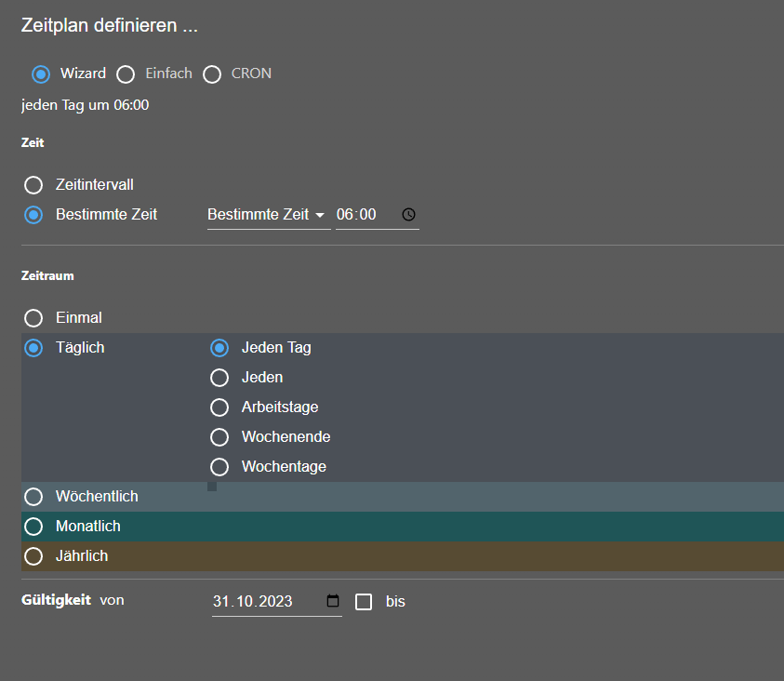
Task: Click the 06:00 time input field
Action: (377, 215)
